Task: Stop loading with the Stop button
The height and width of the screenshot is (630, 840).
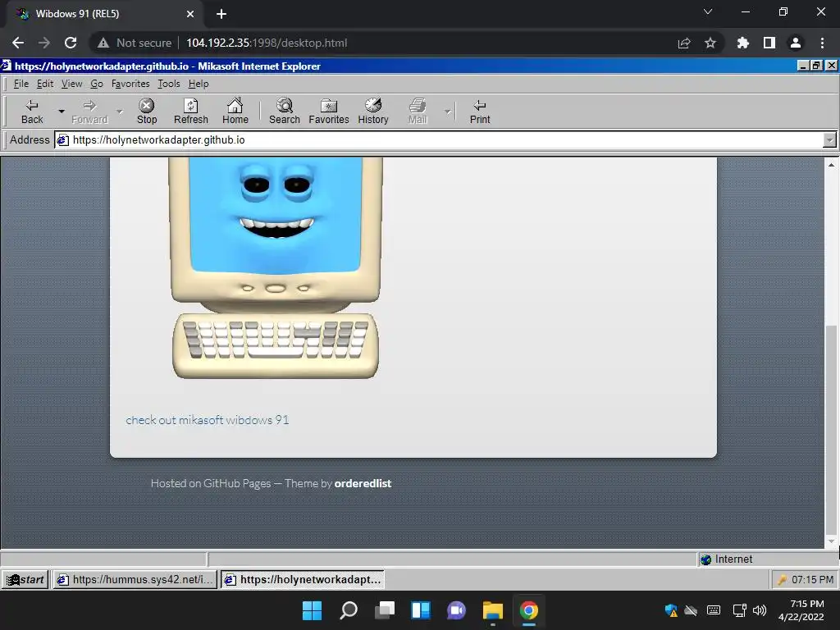Action: 147,112
